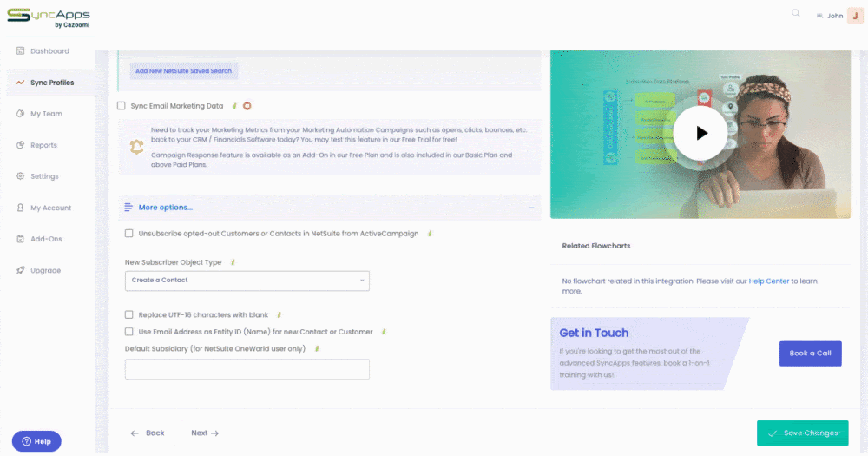
Task: Open the John user avatar menu
Action: (855, 16)
